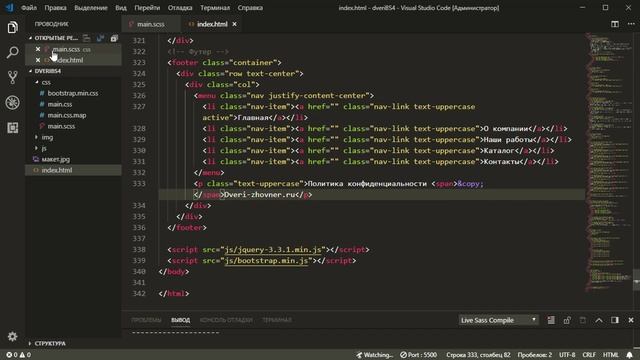This screenshot has height=360, width=640.
Task: Open bootstrap.min.css in the file tree
Action: pos(73,93)
